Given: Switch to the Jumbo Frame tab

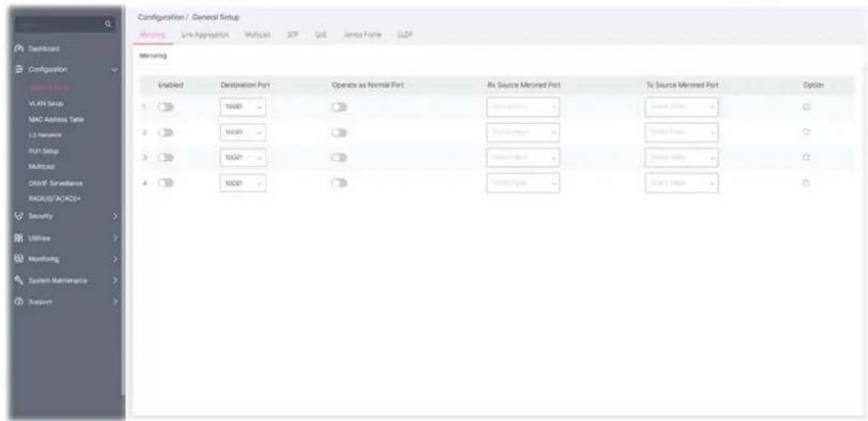Looking at the screenshot, I should click(x=362, y=34).
